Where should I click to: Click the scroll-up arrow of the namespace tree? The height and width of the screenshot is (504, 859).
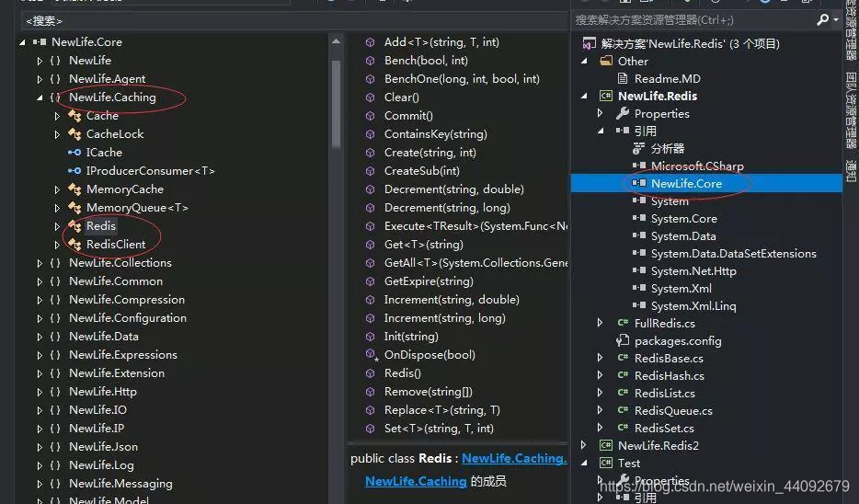point(336,41)
